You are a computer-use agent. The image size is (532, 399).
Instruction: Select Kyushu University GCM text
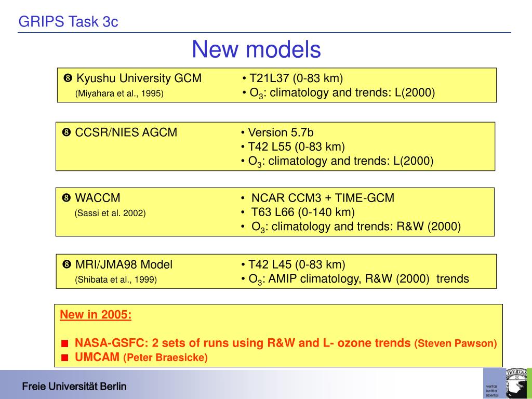pyautogui.click(x=139, y=78)
